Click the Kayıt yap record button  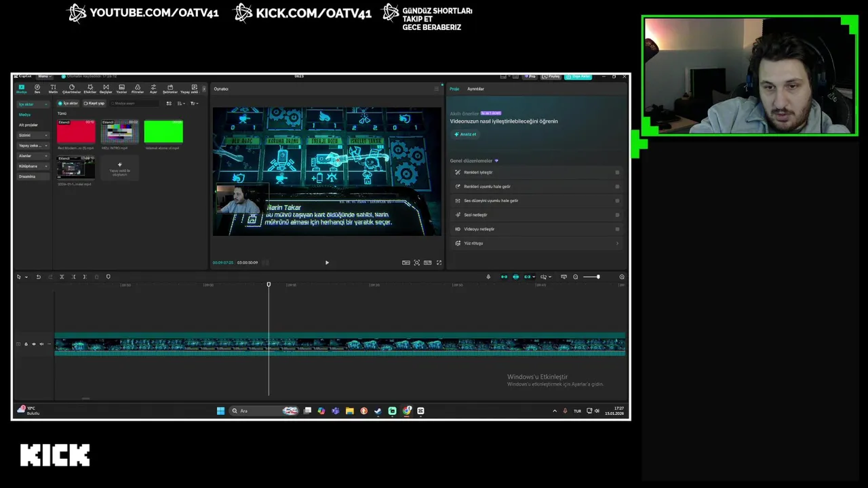94,103
